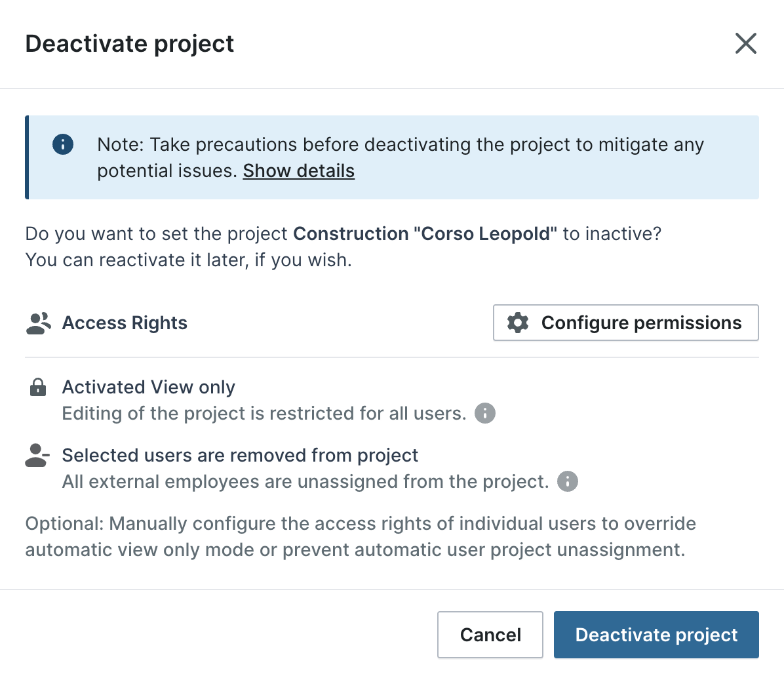Open the Show details link
784x678 pixels.
[x=298, y=171]
